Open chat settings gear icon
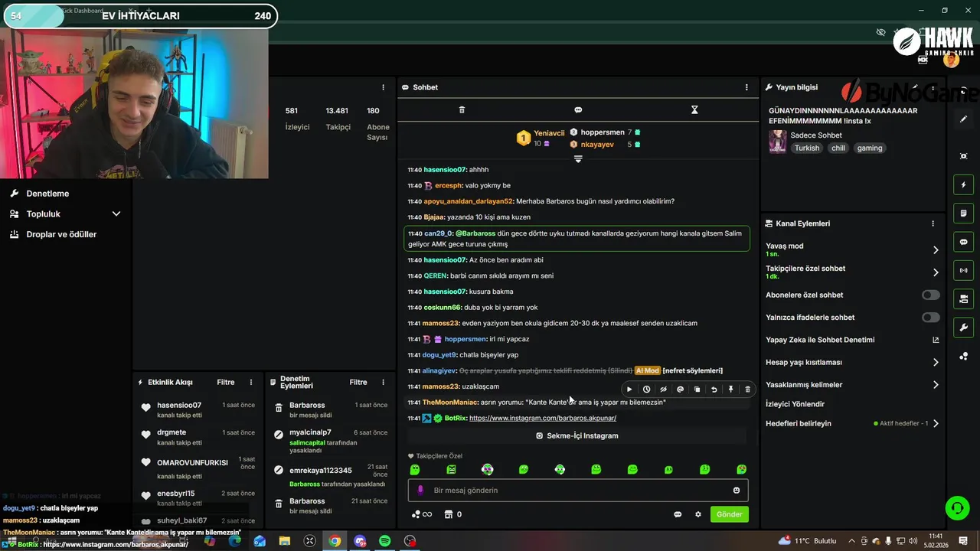The image size is (980, 551). pos(697,514)
